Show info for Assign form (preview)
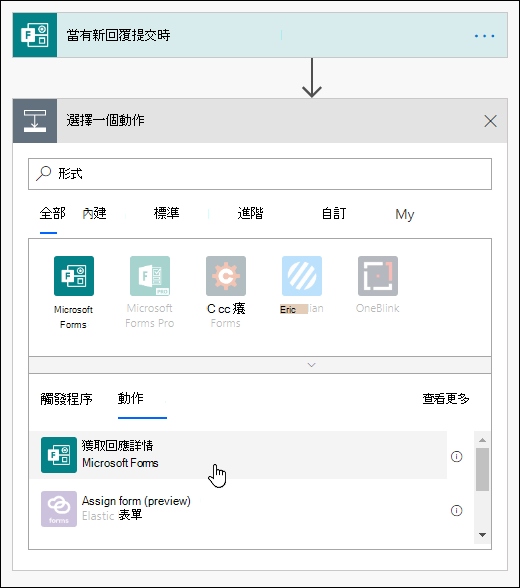 coord(456,510)
